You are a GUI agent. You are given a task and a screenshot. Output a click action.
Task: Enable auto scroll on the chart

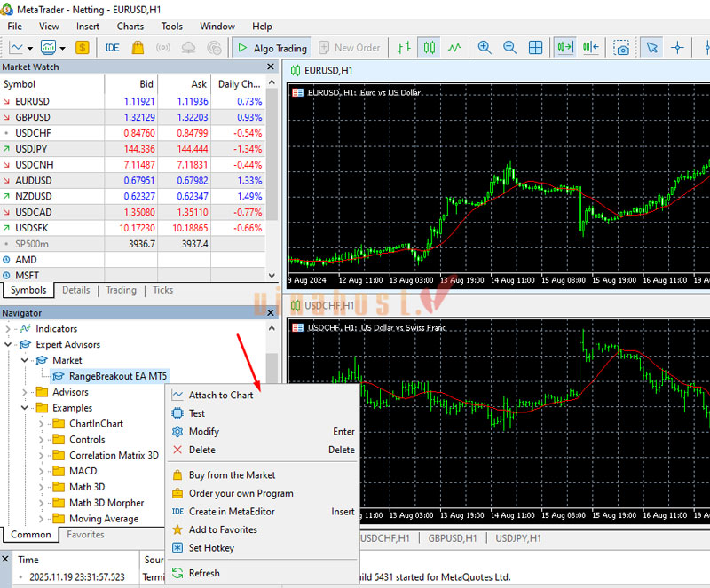click(x=563, y=48)
